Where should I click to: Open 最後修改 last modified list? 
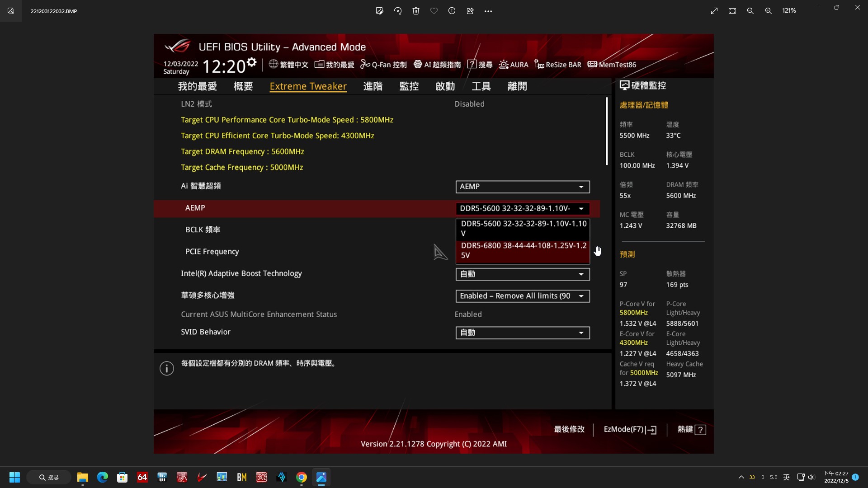coord(569,429)
